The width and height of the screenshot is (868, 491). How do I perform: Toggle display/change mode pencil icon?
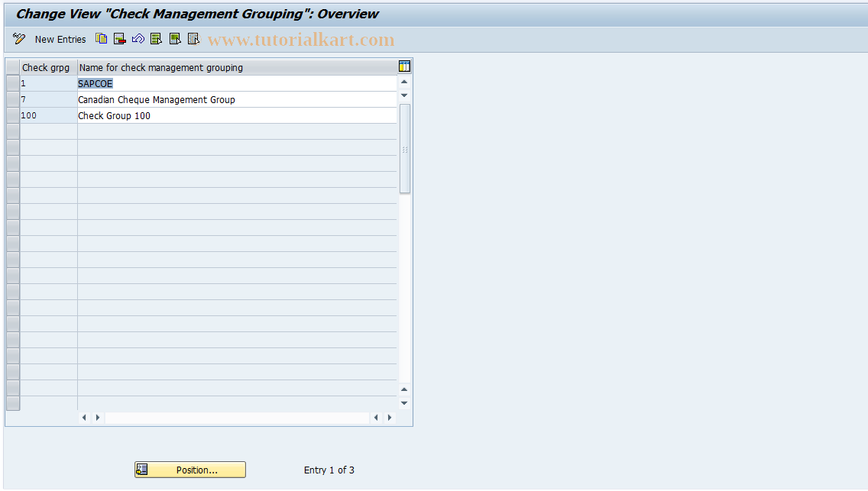[x=19, y=39]
